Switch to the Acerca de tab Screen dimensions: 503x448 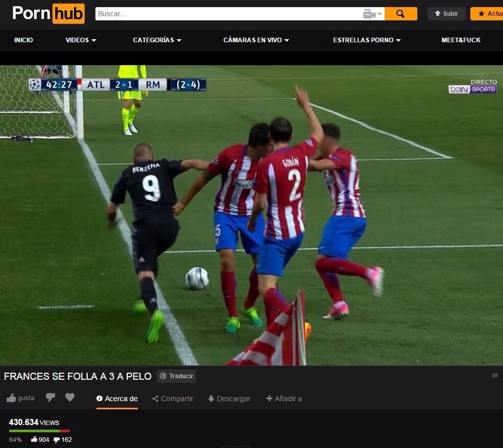click(x=117, y=399)
